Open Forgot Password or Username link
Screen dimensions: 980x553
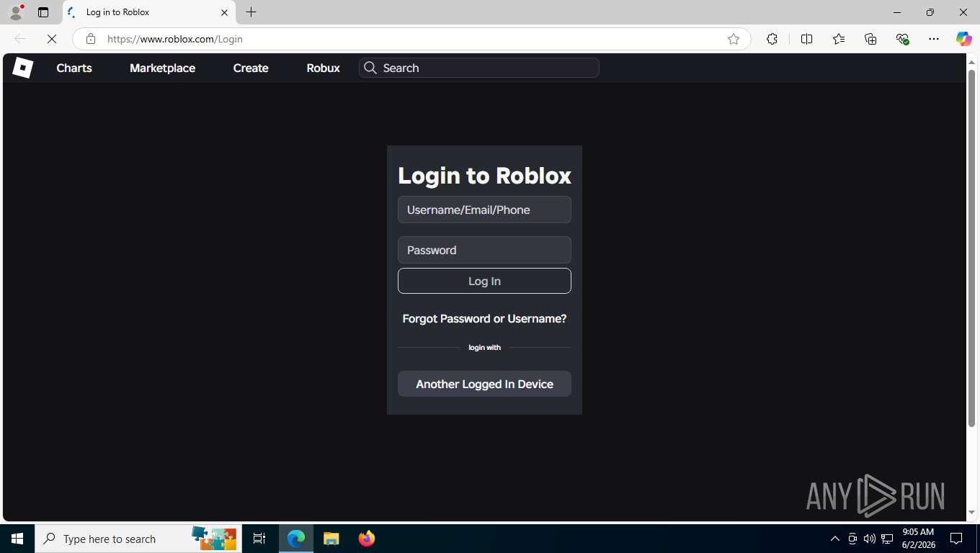[484, 318]
